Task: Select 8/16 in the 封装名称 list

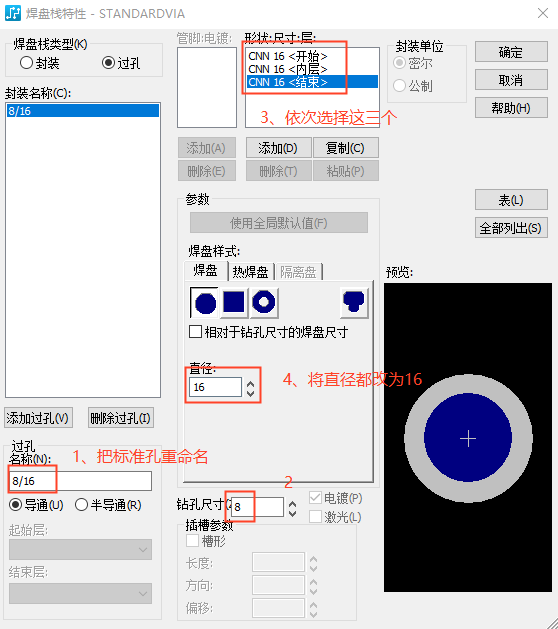Action: 83,111
